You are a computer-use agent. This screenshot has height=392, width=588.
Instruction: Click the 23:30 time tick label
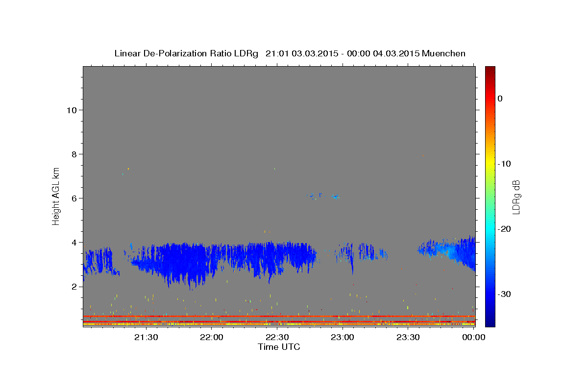(x=408, y=337)
